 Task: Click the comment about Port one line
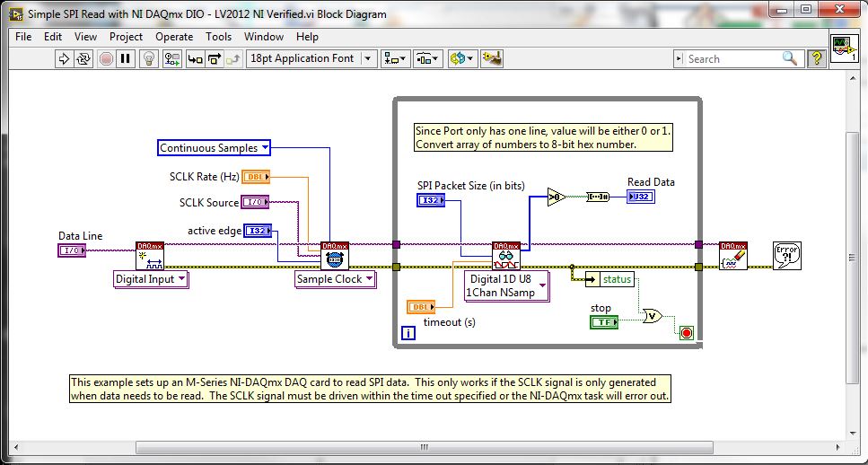(544, 138)
